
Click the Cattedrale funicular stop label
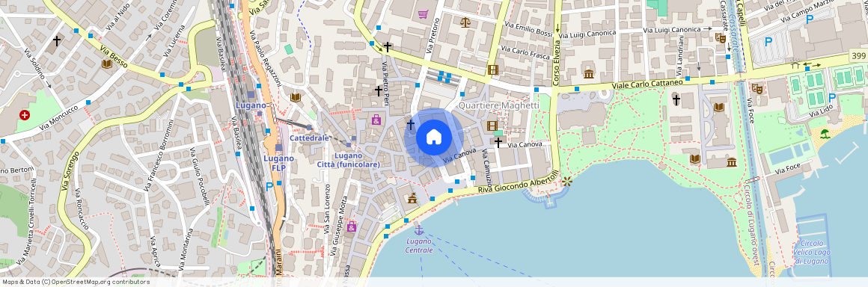[x=310, y=138]
